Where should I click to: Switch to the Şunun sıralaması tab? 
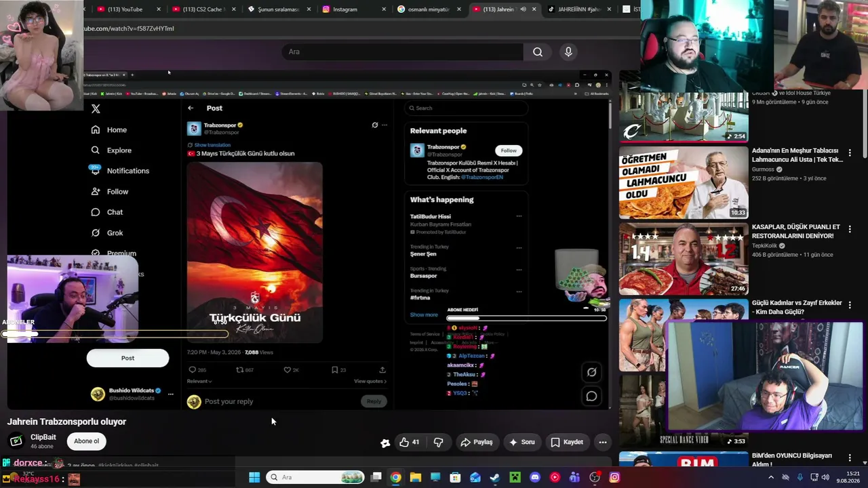(x=278, y=9)
